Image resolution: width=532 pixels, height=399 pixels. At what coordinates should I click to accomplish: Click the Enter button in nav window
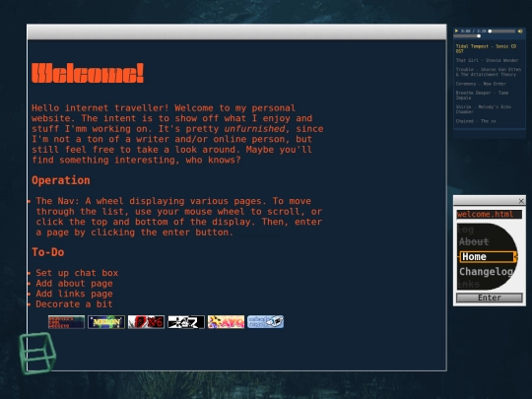click(x=490, y=298)
